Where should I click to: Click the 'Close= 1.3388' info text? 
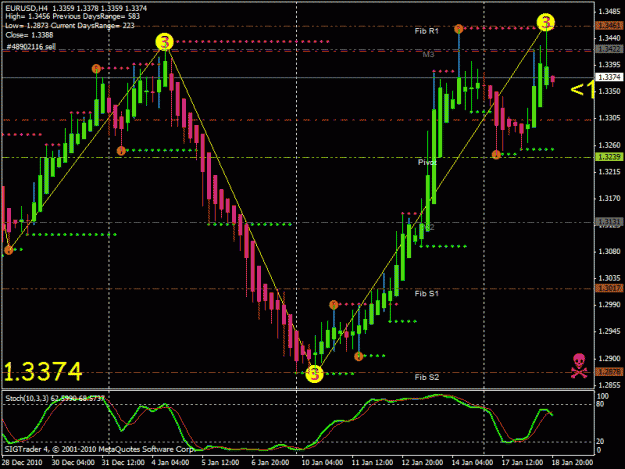(29, 35)
